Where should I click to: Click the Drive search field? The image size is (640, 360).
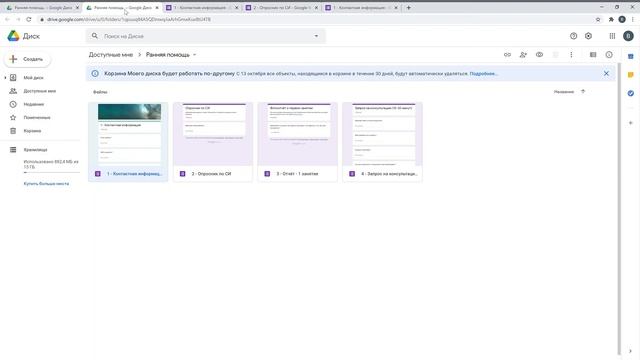206,36
